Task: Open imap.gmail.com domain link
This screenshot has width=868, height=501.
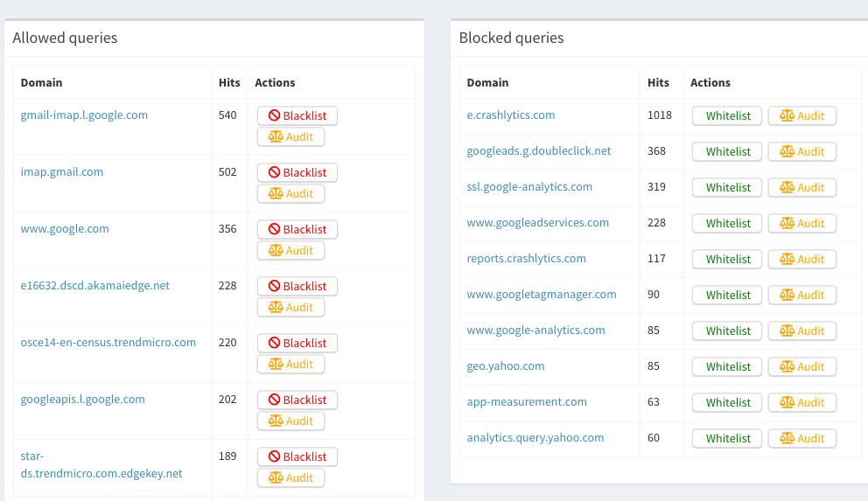Action: click(62, 172)
